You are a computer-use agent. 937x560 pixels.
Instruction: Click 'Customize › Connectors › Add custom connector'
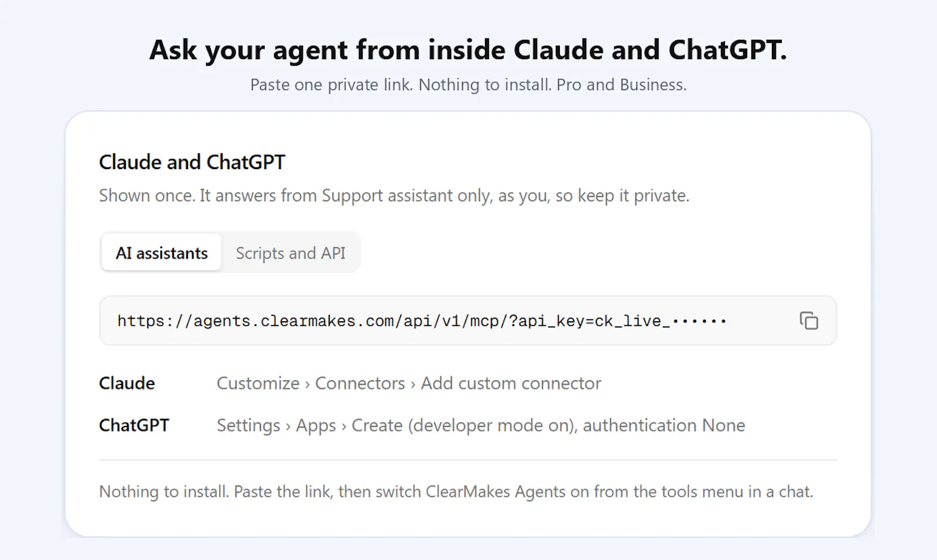409,383
